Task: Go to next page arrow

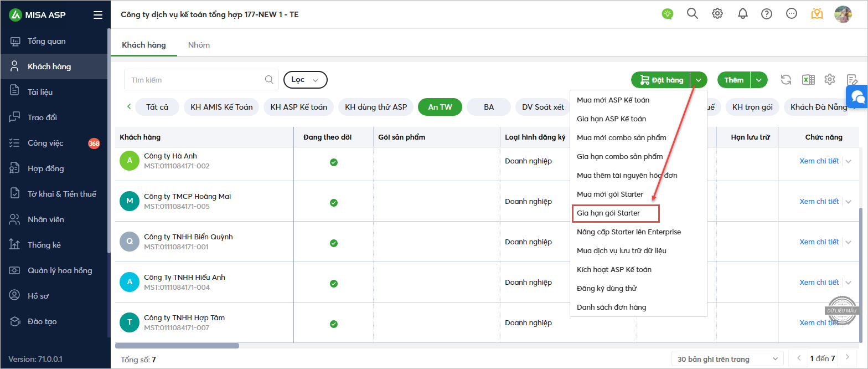Action: tap(847, 358)
